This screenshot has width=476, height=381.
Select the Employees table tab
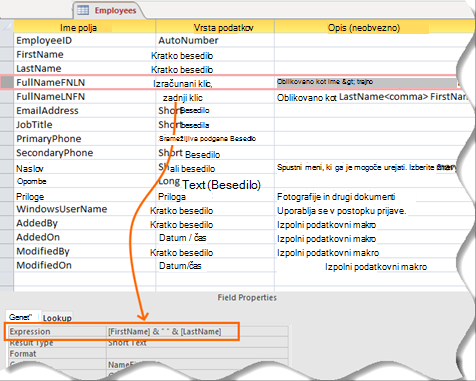coord(109,10)
